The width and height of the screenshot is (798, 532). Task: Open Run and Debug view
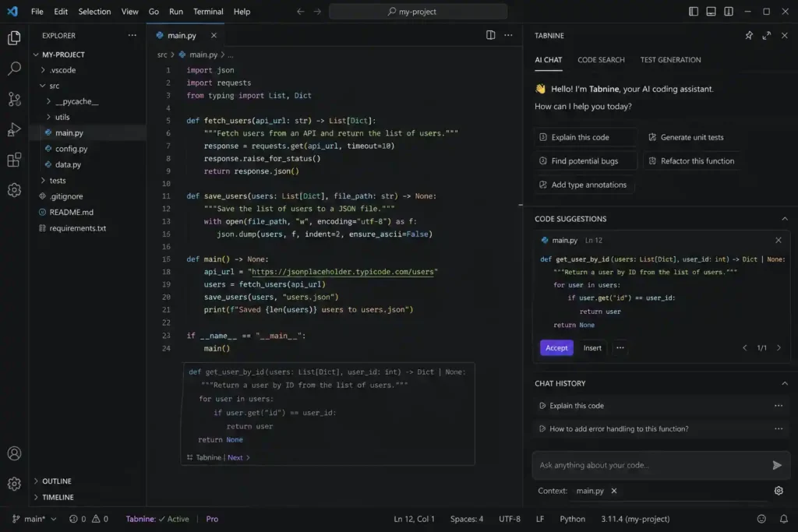[x=14, y=129]
